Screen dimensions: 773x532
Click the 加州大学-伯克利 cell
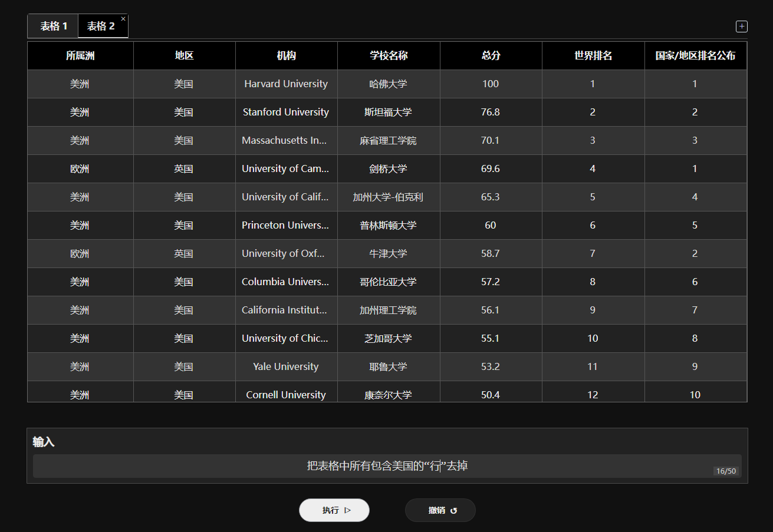[389, 197]
